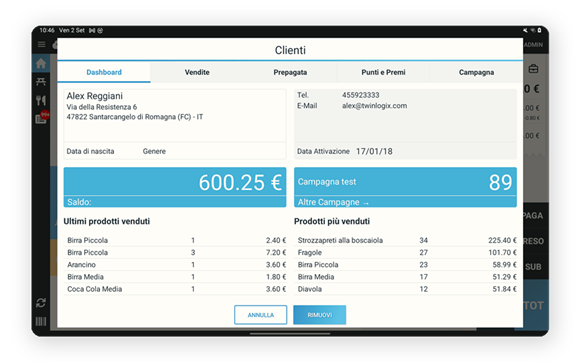Open the orders icon with red badge

click(x=42, y=118)
